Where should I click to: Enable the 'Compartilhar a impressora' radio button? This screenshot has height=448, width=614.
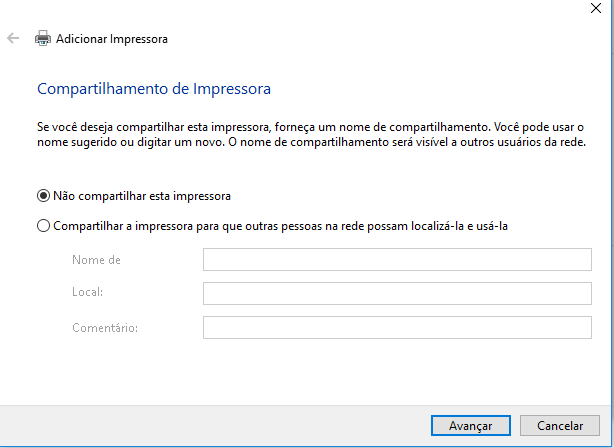point(43,226)
